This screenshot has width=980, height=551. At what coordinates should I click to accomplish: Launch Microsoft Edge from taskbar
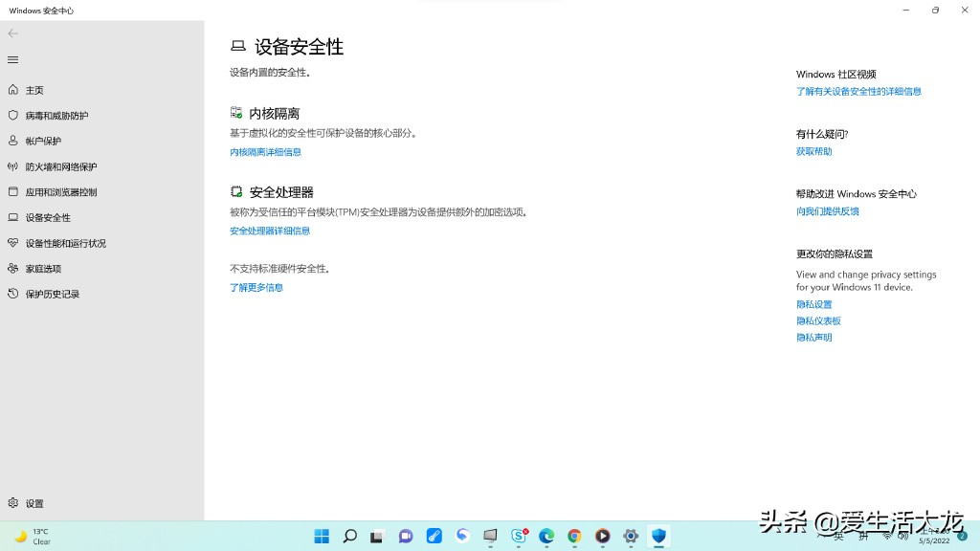pyautogui.click(x=546, y=536)
